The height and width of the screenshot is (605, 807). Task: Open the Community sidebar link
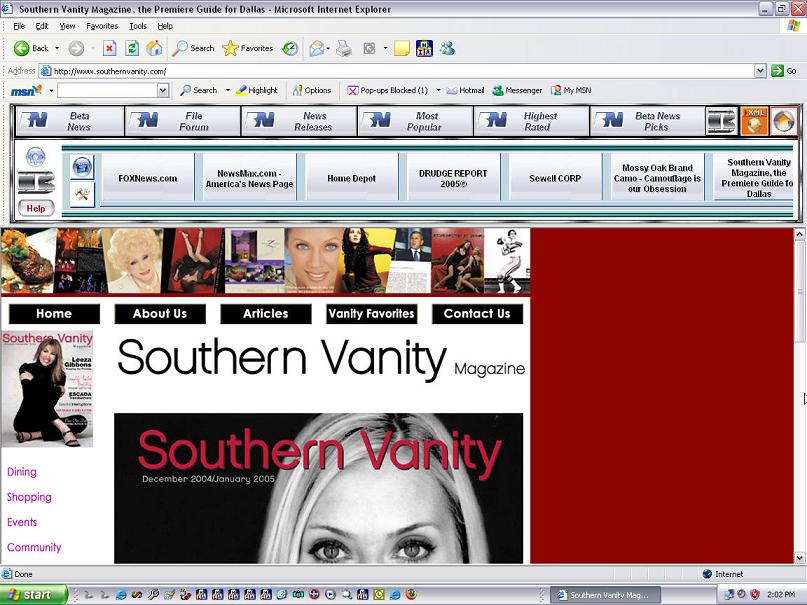click(34, 547)
